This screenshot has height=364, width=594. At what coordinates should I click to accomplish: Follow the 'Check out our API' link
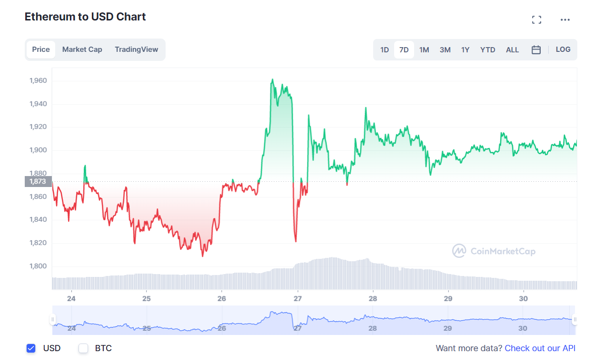coord(540,348)
